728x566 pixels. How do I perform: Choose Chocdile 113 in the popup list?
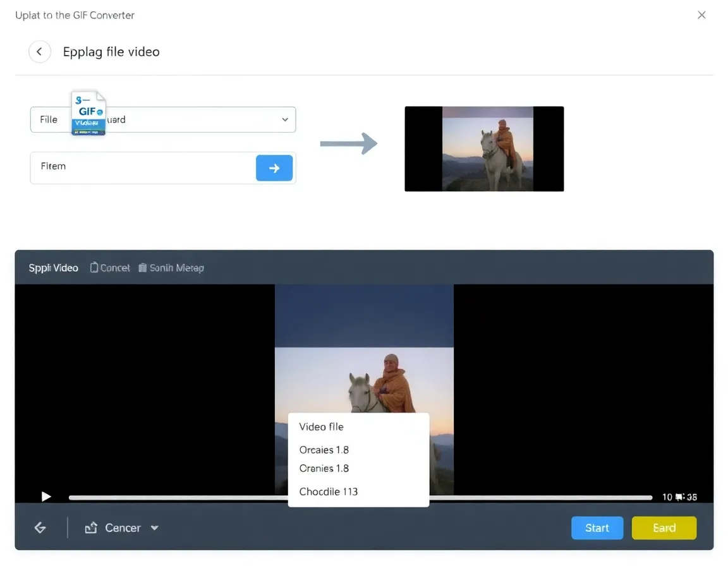(x=329, y=491)
